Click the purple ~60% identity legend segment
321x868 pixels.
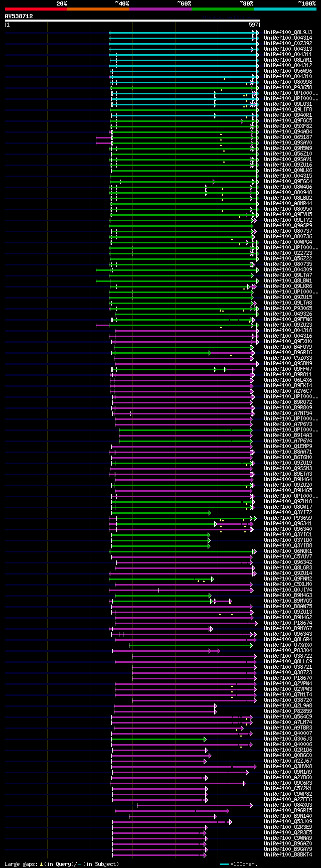tap(160, 9)
